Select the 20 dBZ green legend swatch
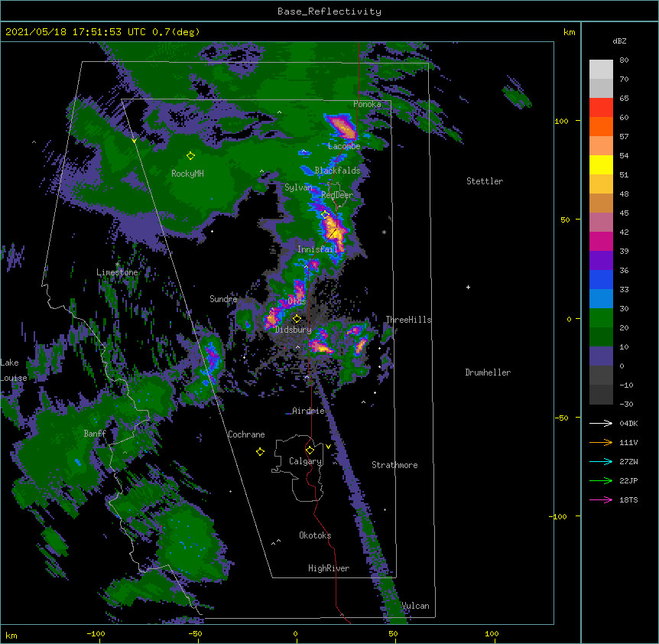Screen dimensions: 659x644 (x=601, y=337)
